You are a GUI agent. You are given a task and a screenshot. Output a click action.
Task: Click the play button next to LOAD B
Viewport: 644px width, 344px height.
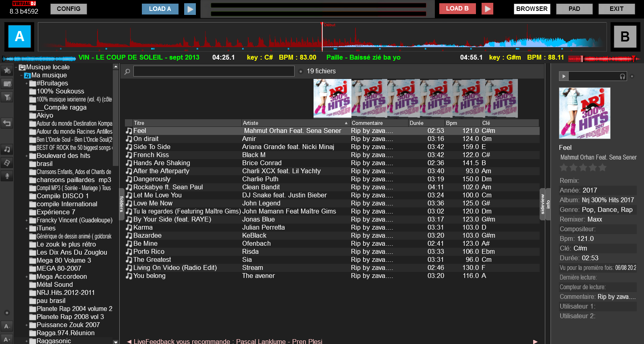click(x=487, y=9)
